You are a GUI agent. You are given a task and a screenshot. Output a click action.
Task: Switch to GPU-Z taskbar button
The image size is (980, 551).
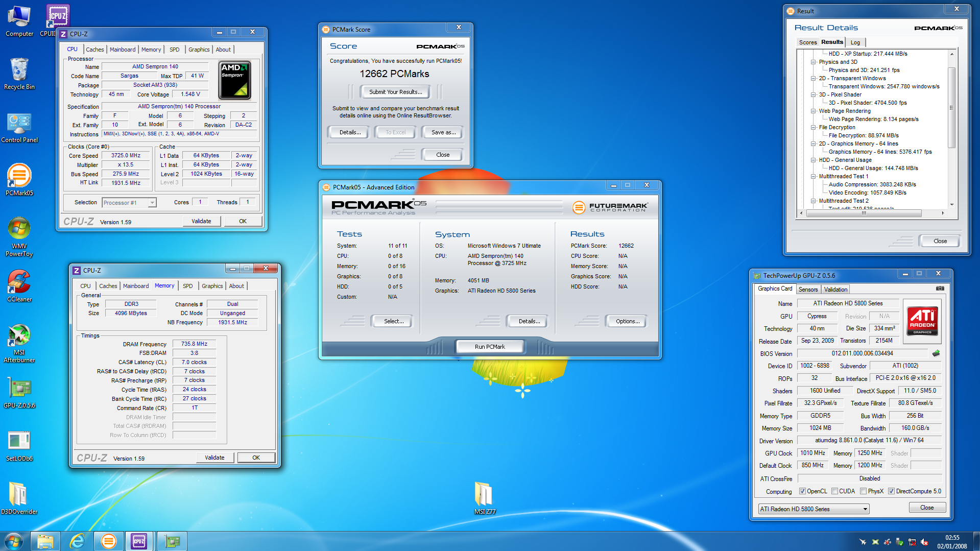(x=172, y=541)
